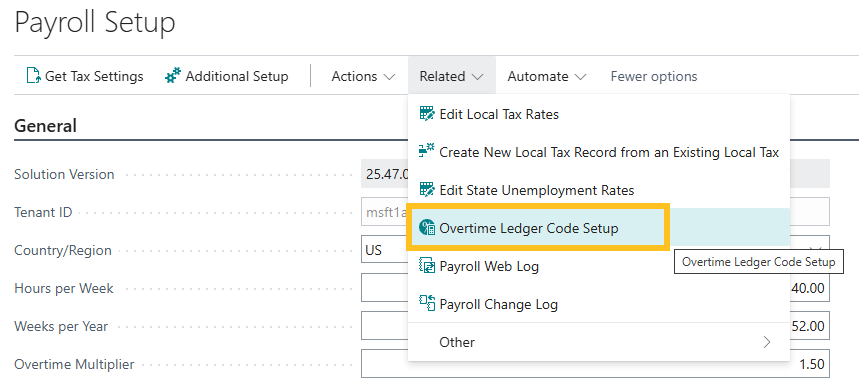
Task: Click the Payroll Web Log icon
Action: click(x=427, y=266)
